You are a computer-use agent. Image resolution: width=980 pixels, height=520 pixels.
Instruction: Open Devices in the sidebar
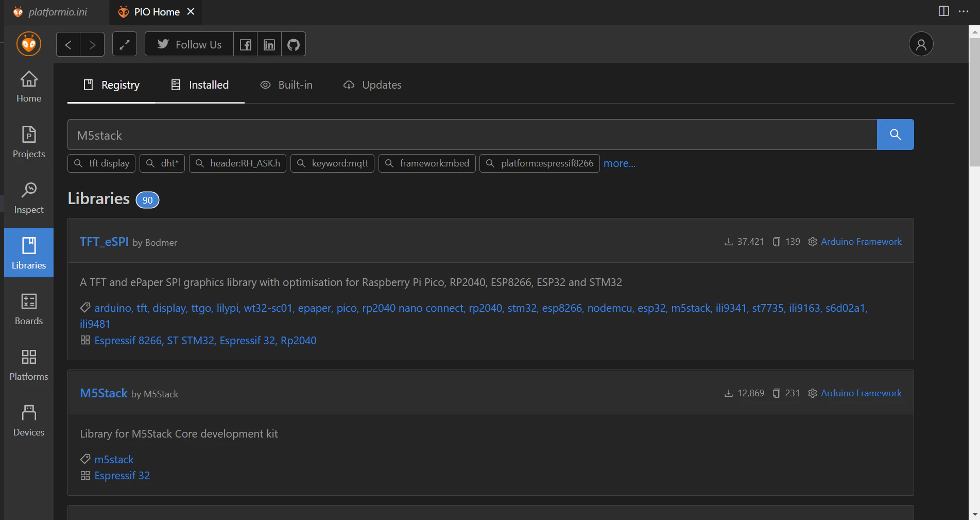(29, 421)
